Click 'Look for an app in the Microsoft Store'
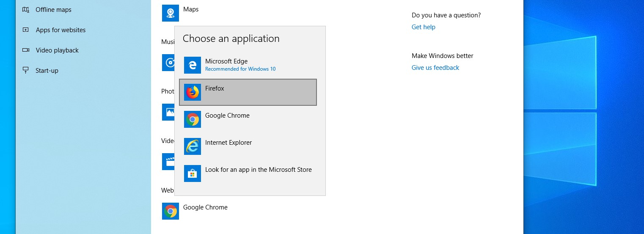 coord(259,170)
